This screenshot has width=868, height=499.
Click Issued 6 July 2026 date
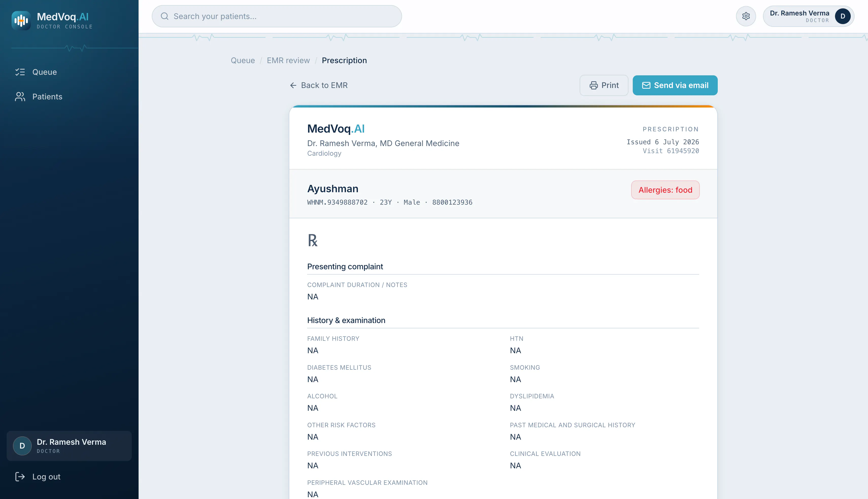click(663, 142)
